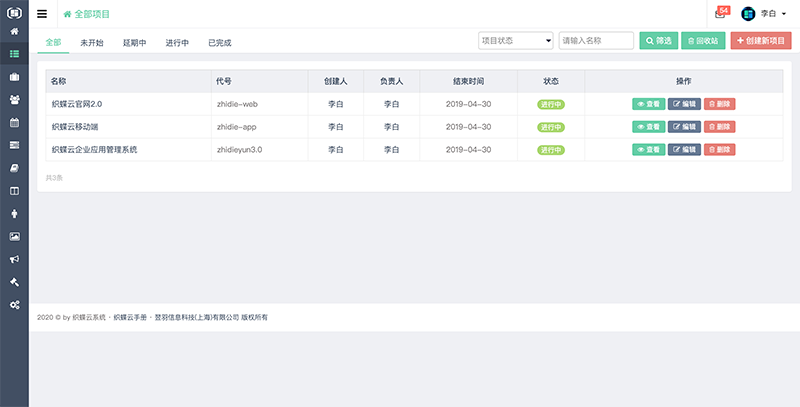
Task: Switch to the 已完成 tab
Action: [x=219, y=43]
